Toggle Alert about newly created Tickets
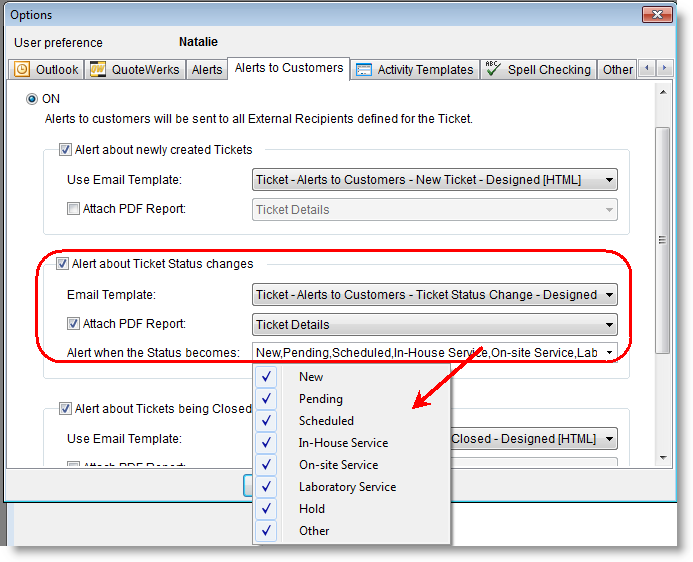This screenshot has height=562, width=693. coord(66,150)
